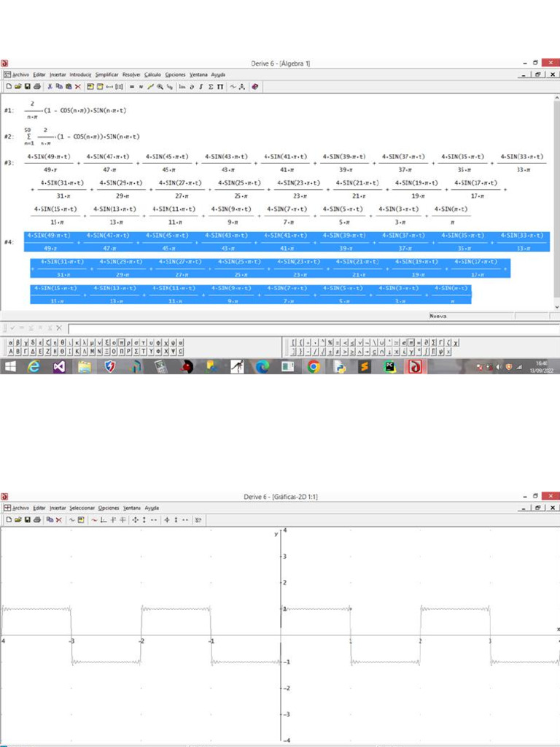The width and height of the screenshot is (560, 747).
Task: Click the Open file icon in the 2D-plot toolbar
Action: (17, 520)
